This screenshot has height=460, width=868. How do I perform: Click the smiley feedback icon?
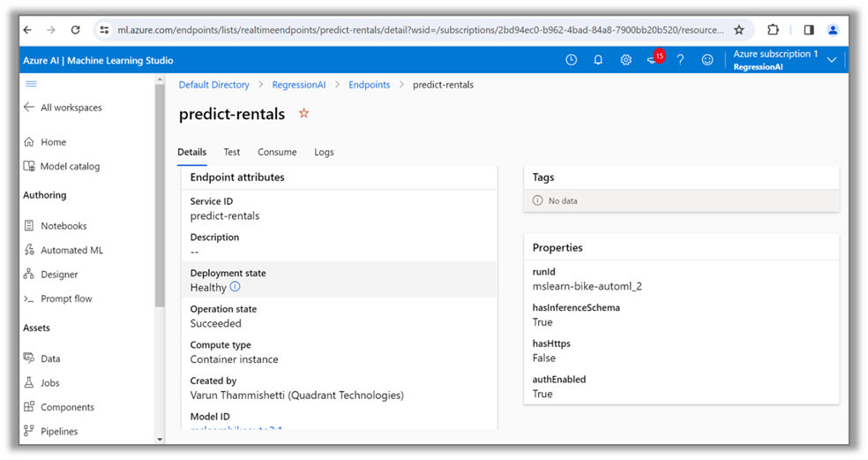[x=707, y=60]
